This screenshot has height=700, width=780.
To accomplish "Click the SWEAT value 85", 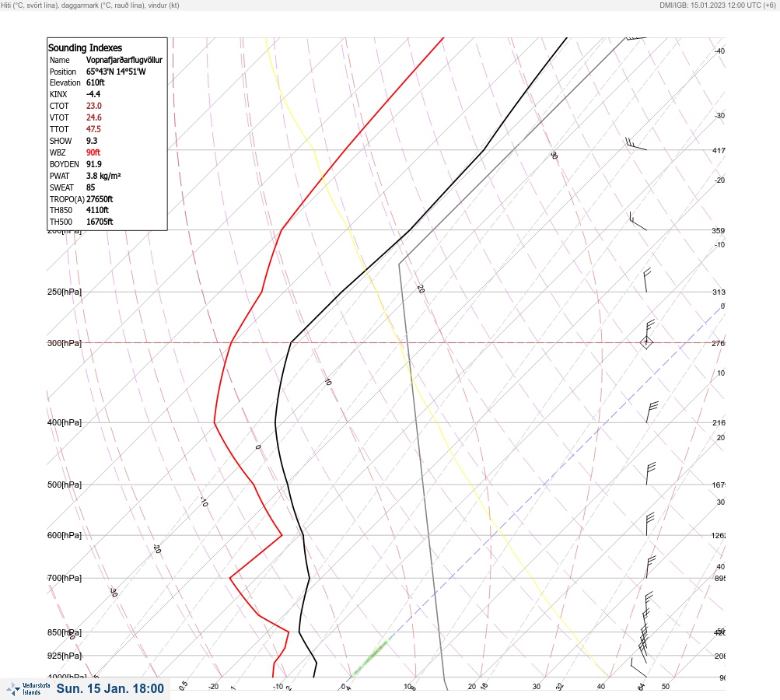I will (x=90, y=187).
